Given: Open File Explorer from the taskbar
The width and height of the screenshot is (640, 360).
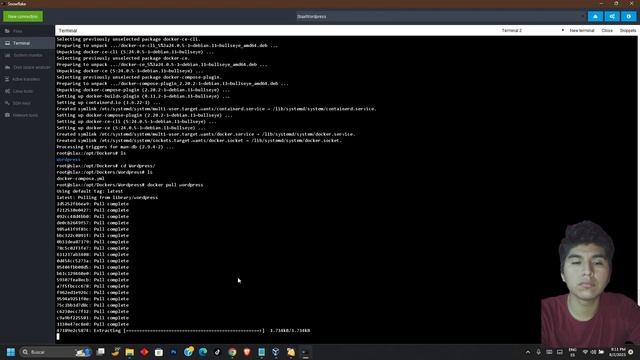Looking at the screenshot, I should (130, 352).
